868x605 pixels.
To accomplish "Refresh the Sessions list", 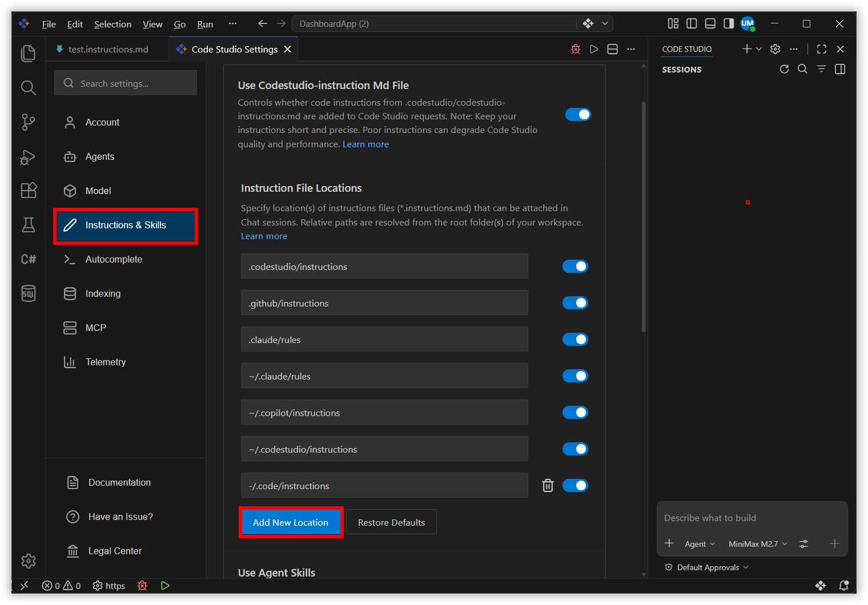I will tap(784, 69).
